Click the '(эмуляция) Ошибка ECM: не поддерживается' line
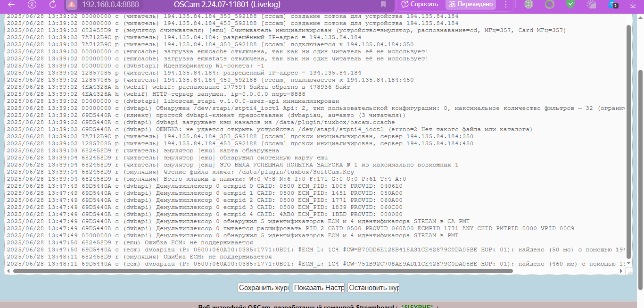The width and height of the screenshot is (644, 308). 140,257
